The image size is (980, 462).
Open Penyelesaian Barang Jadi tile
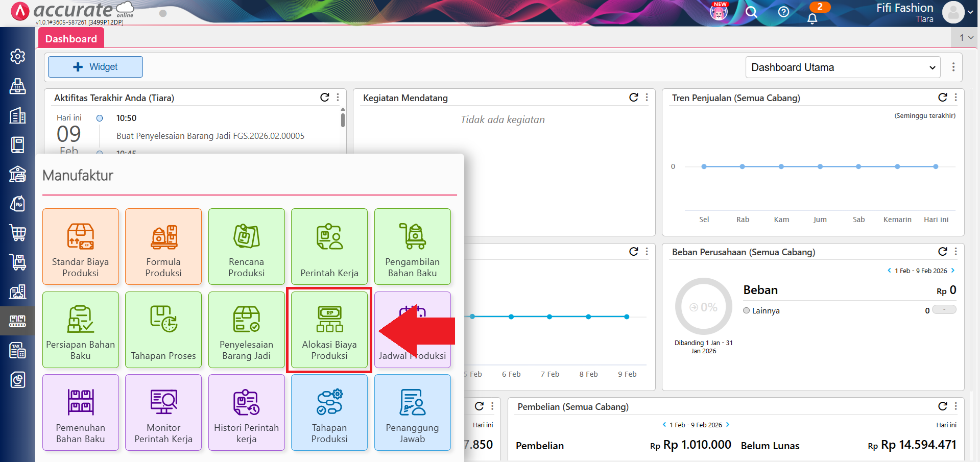point(246,330)
